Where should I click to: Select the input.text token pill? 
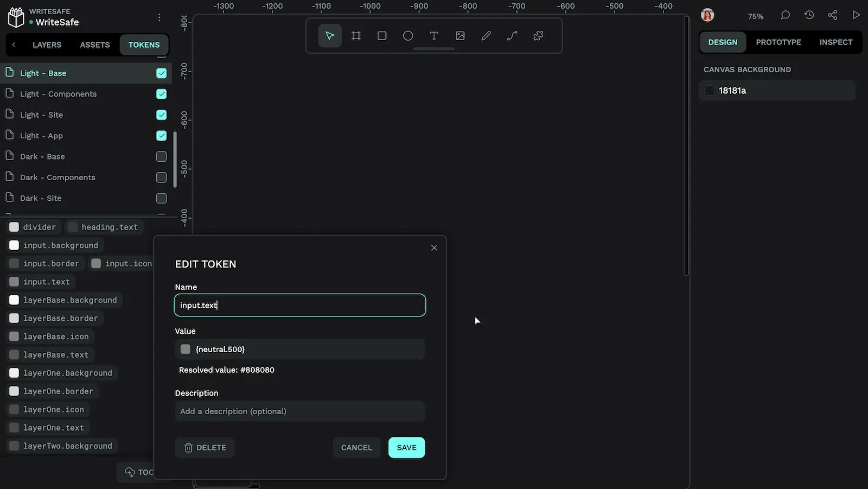pyautogui.click(x=41, y=282)
